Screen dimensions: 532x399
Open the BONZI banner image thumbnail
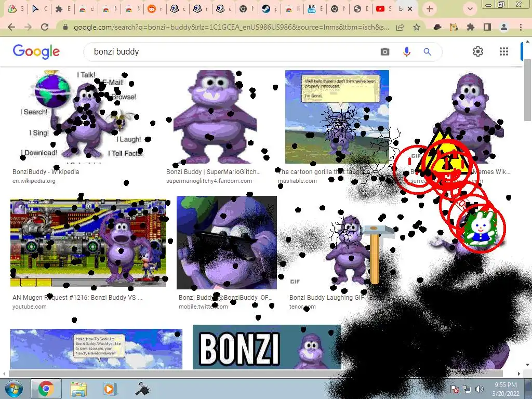click(x=267, y=347)
